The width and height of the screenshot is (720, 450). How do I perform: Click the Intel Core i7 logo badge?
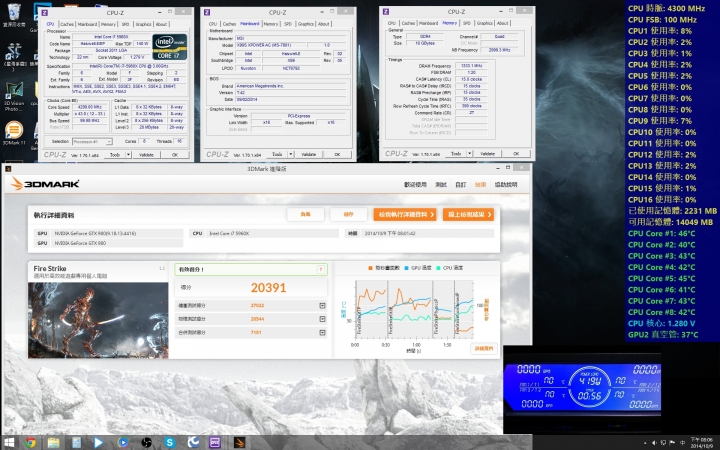point(169,47)
